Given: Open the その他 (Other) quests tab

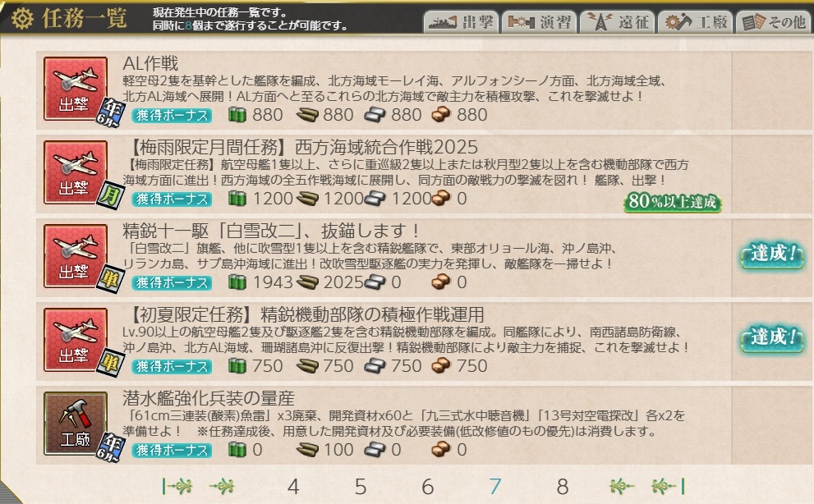Looking at the screenshot, I should tap(774, 22).
